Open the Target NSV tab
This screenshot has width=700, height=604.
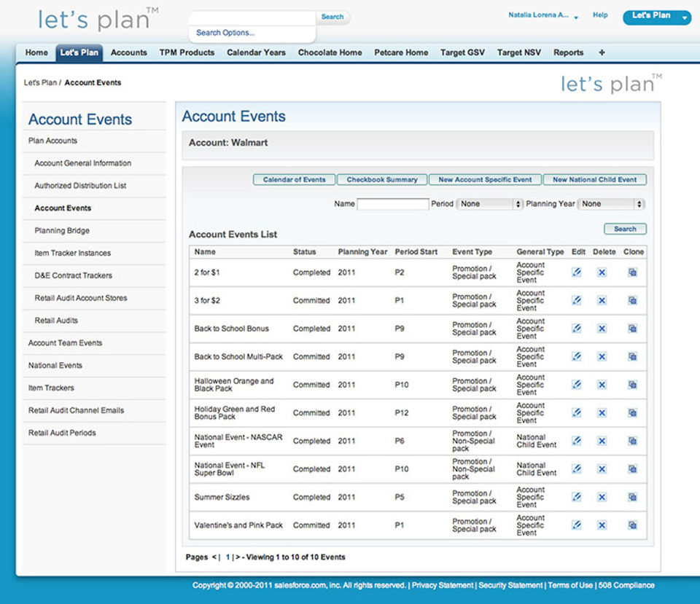tap(518, 52)
